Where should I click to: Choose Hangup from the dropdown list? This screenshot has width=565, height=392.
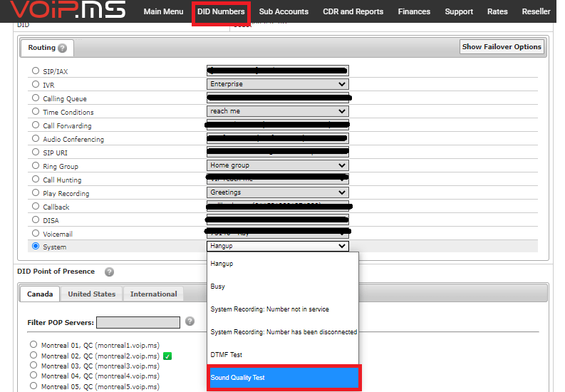pos(283,264)
